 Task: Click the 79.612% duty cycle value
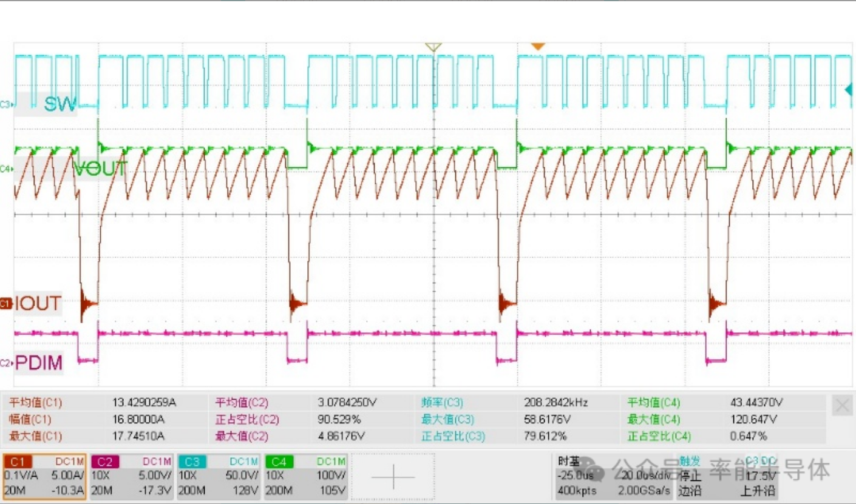pos(545,435)
